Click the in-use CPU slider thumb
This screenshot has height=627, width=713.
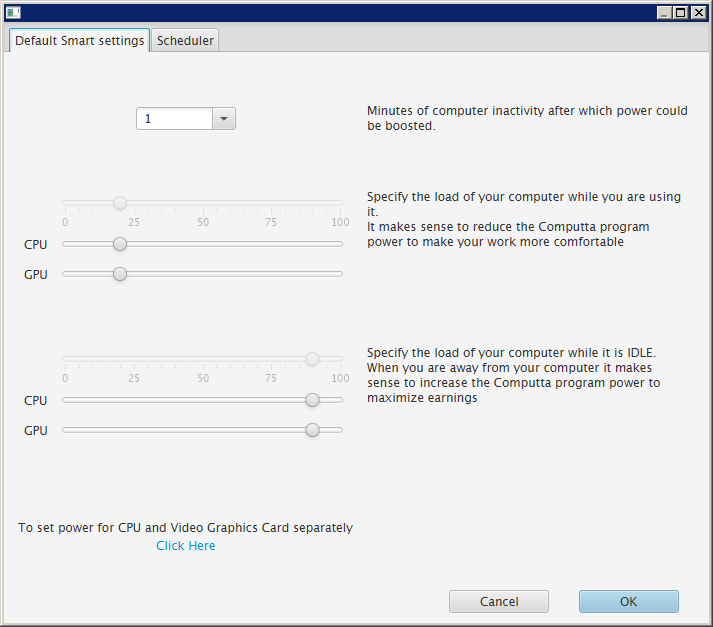point(120,244)
